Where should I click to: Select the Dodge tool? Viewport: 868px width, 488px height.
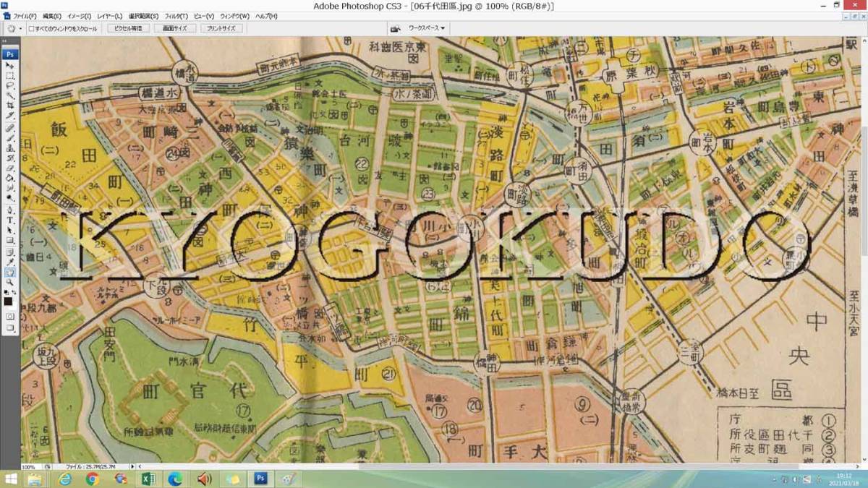click(x=10, y=198)
